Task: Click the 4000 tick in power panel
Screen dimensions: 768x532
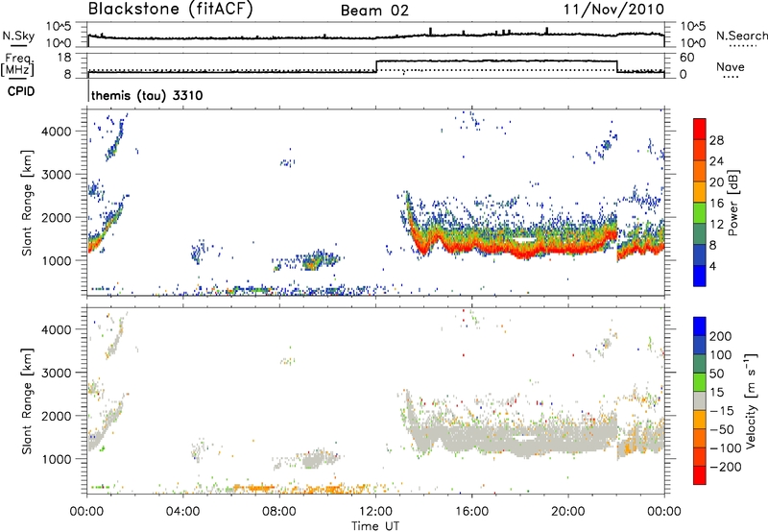Action: click(x=56, y=132)
